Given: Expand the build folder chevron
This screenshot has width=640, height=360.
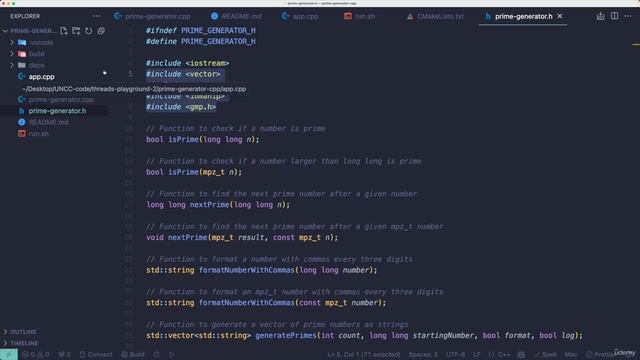Looking at the screenshot, I should click(12, 54).
